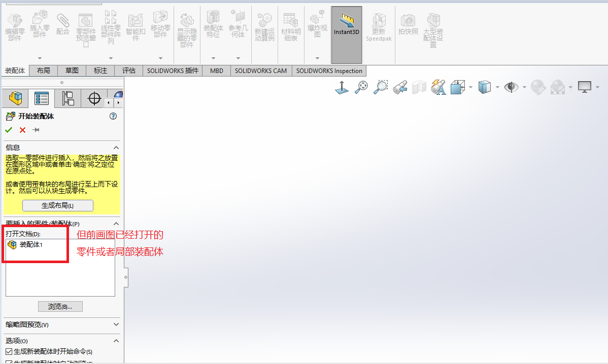Viewport: 608px width, 364px height.
Task: Expand the 缩略图预览(V) section
Action: pos(116,324)
